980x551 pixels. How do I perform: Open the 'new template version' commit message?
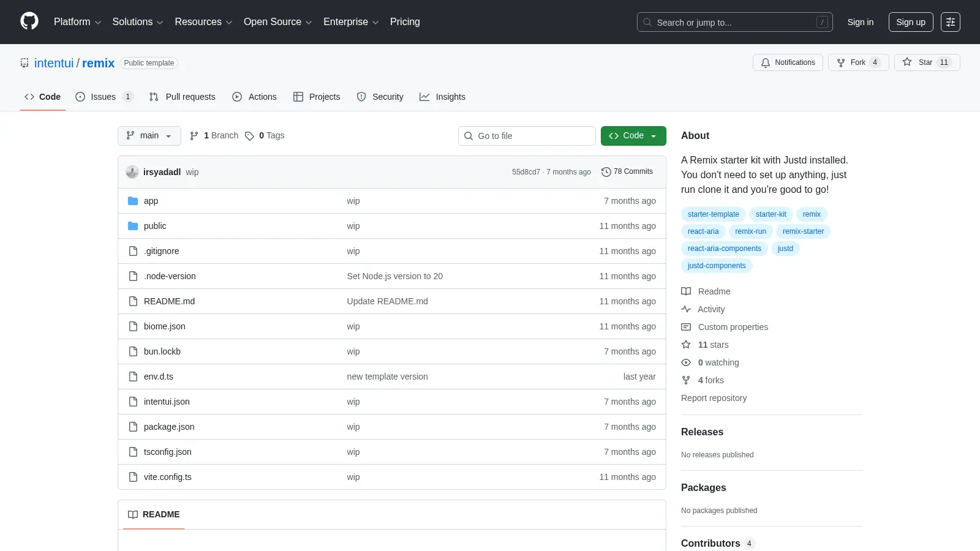(388, 377)
